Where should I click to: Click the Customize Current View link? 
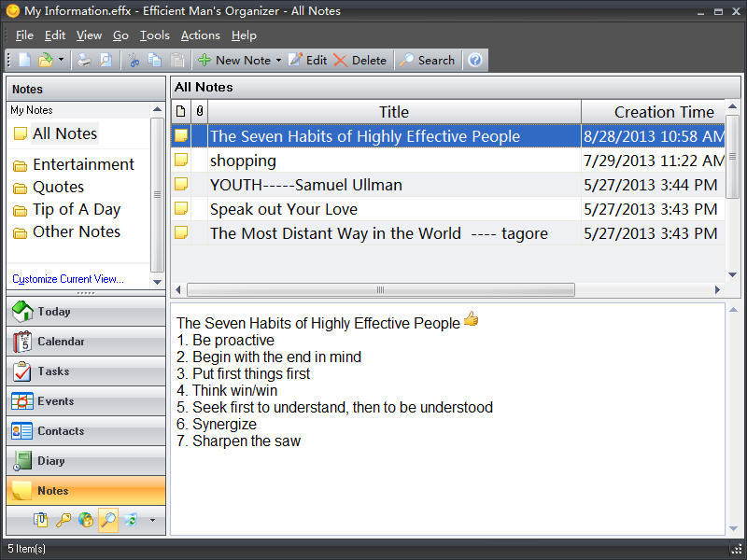click(68, 279)
